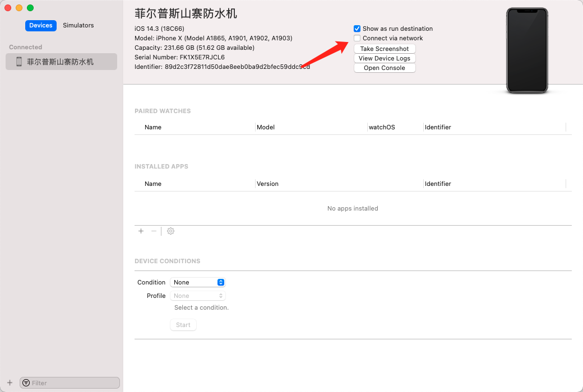The image size is (583, 392).
Task: Open the Profile dropdown
Action: pyautogui.click(x=197, y=296)
